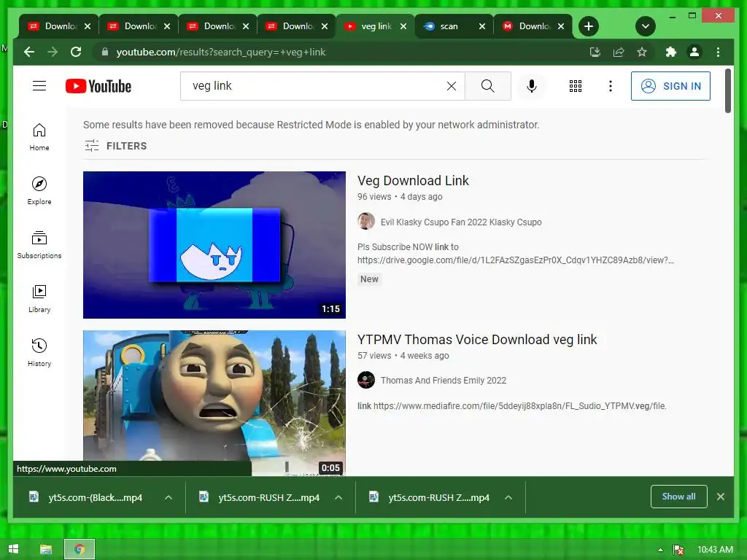The image size is (747, 560).
Task: Open the Extensions puzzle icon
Action: (x=671, y=52)
